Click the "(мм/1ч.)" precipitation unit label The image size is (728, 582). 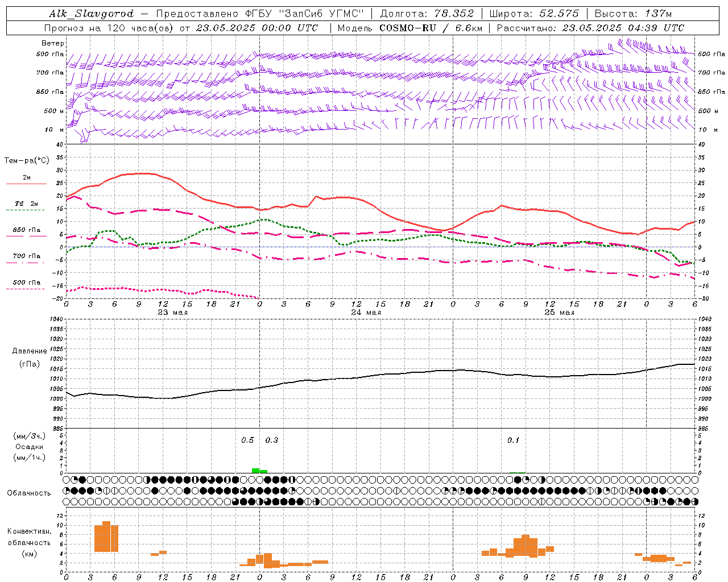coord(30,458)
